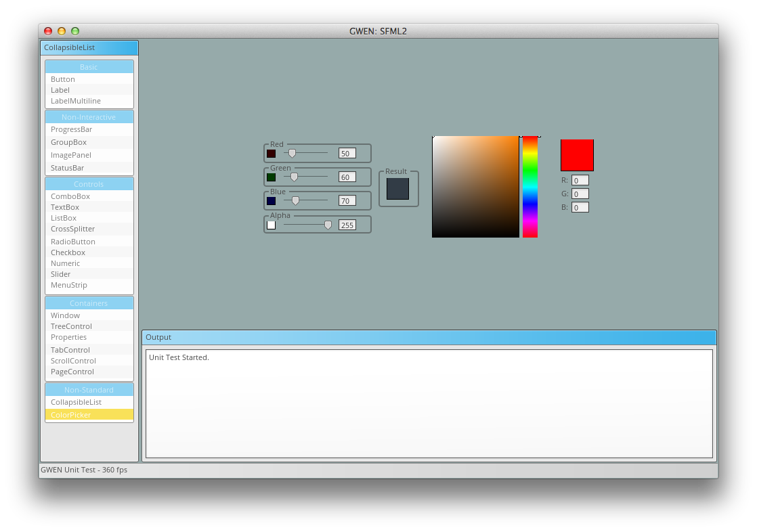Image resolution: width=757 pixels, height=532 pixels.
Task: Open the GroupBox test page
Action: click(x=68, y=141)
